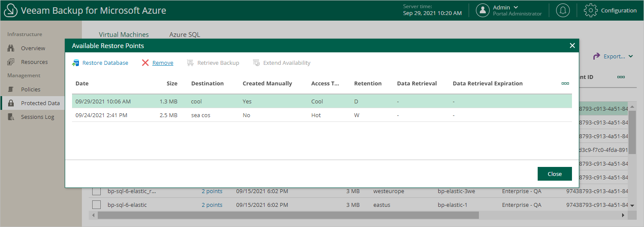
Task: Click the Veeam logo icon
Action: tap(10, 11)
